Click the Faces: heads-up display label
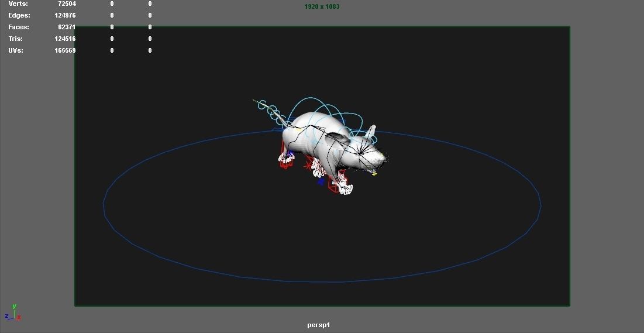This screenshot has height=333, width=644. pyautogui.click(x=19, y=27)
